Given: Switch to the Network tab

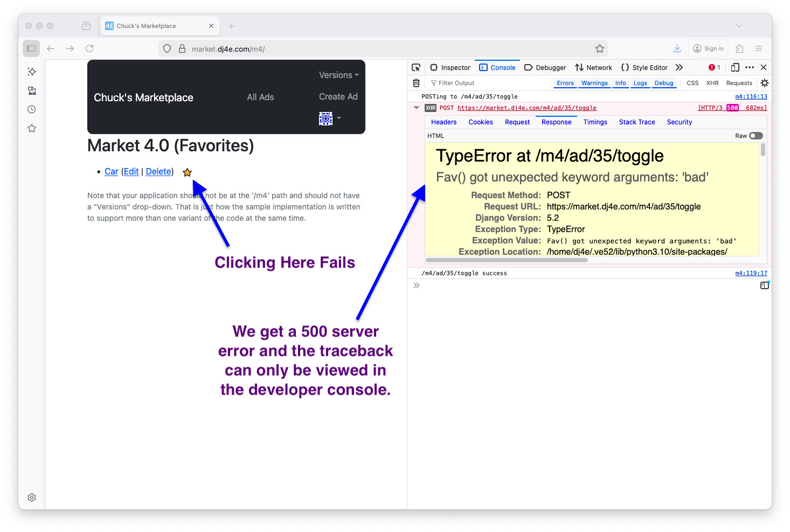Looking at the screenshot, I should click(x=593, y=67).
